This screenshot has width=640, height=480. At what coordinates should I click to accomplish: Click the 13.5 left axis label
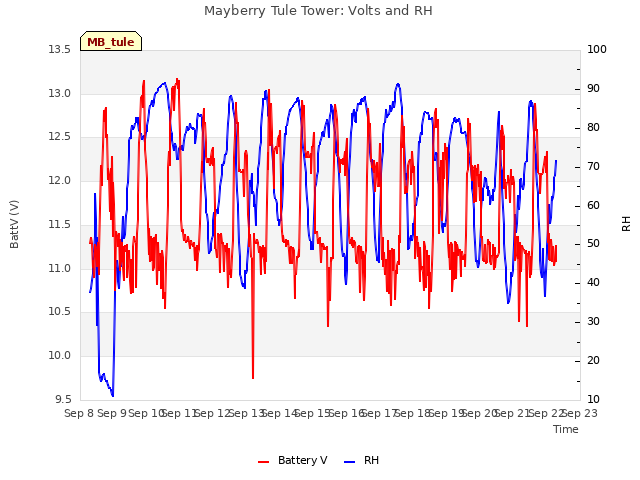click(60, 50)
